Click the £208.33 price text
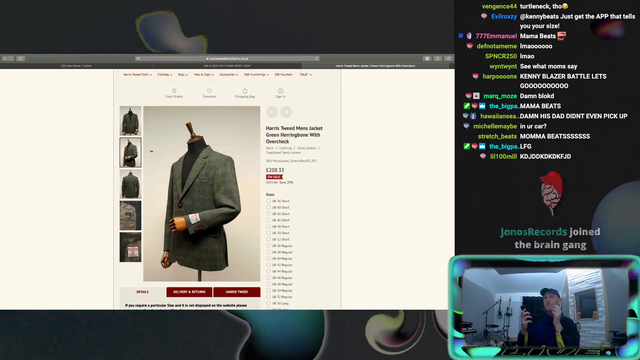Viewport: 640px width, 360px height. click(275, 170)
